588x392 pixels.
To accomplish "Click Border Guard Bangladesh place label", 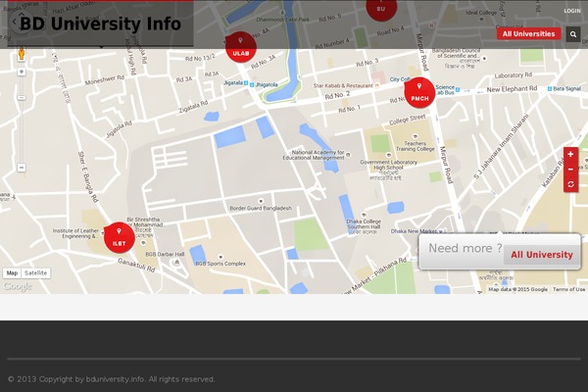I will (261, 208).
